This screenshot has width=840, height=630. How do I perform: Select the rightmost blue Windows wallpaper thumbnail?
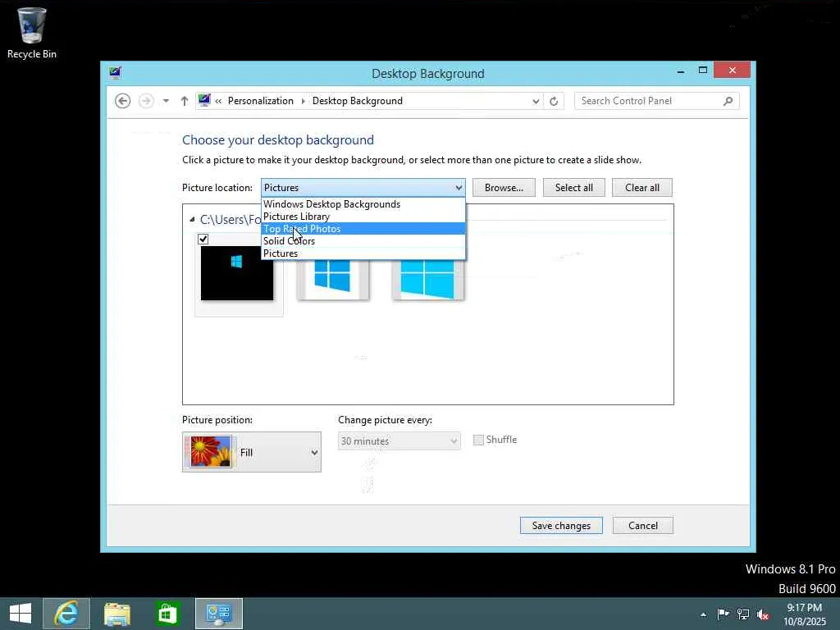coord(427,279)
